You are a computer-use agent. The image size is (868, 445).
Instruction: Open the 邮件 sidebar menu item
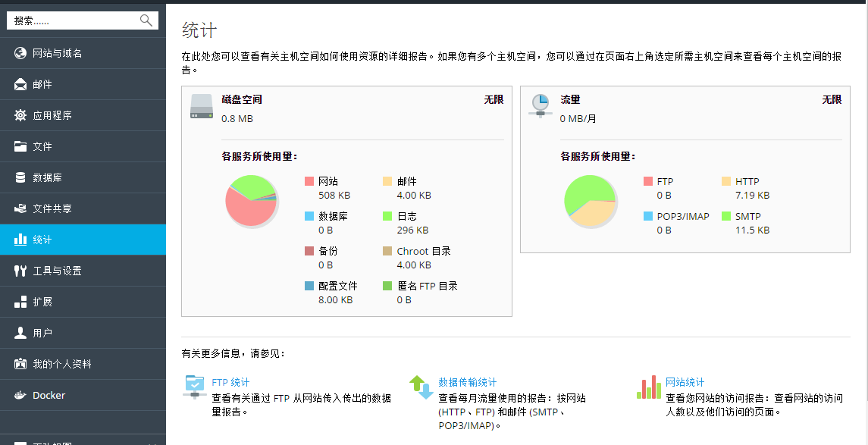pyautogui.click(x=83, y=84)
